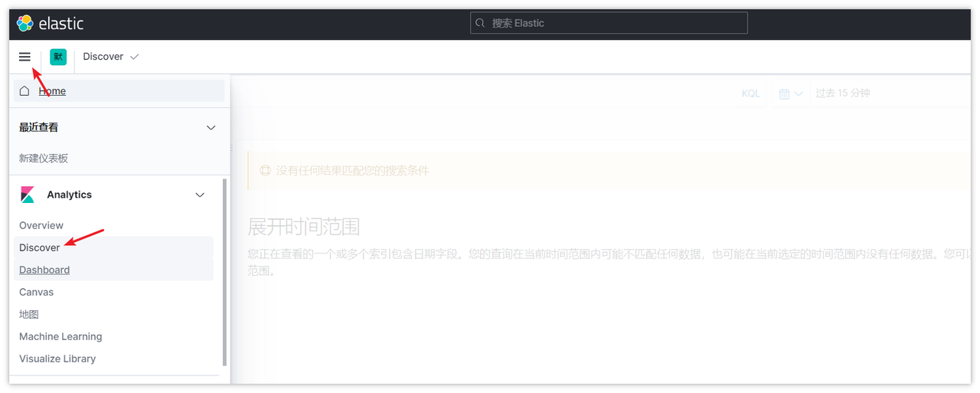
Task: Click the 展开时间范围 heading
Action: 303,227
